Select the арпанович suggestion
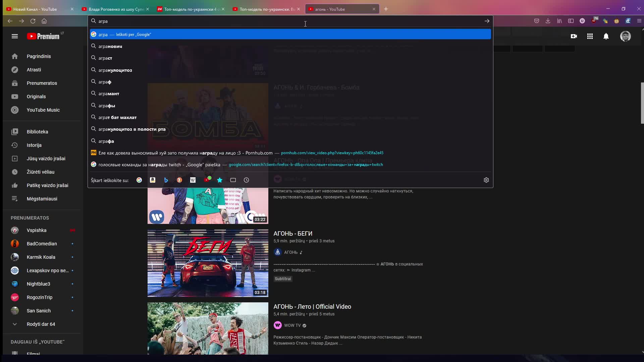This screenshot has width=644, height=362. tap(290, 46)
